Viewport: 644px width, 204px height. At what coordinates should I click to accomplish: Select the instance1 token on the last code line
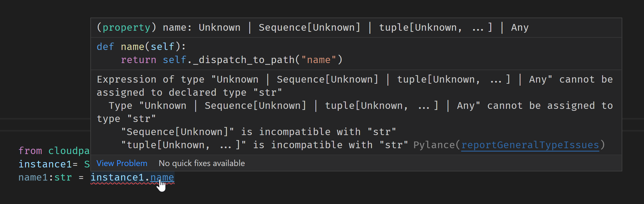(117, 177)
